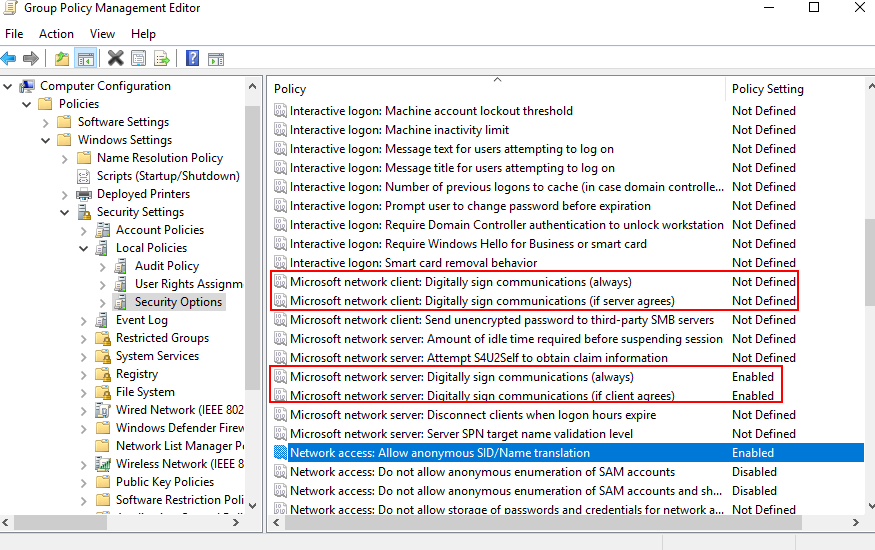Select Microsoft network server: Digitally sign communications (always)

point(460,377)
